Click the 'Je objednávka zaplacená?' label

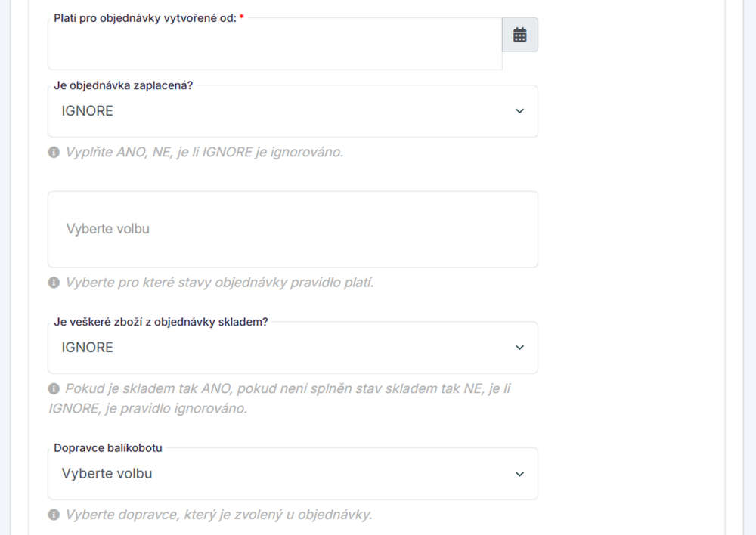(123, 85)
